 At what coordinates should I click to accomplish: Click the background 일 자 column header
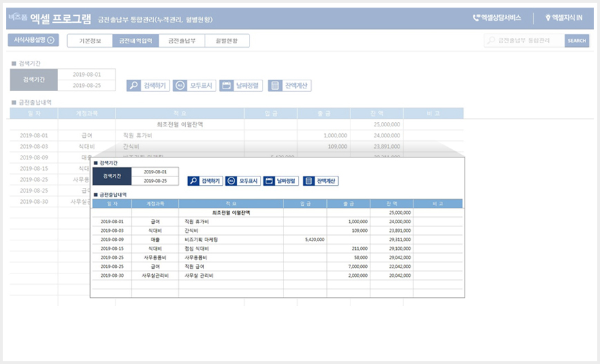coord(34,113)
